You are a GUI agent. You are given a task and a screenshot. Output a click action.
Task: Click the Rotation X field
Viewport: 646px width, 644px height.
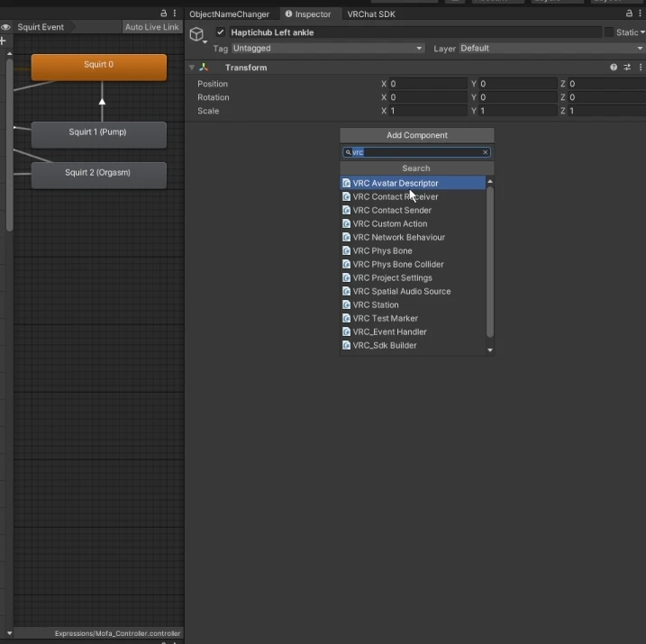428,97
